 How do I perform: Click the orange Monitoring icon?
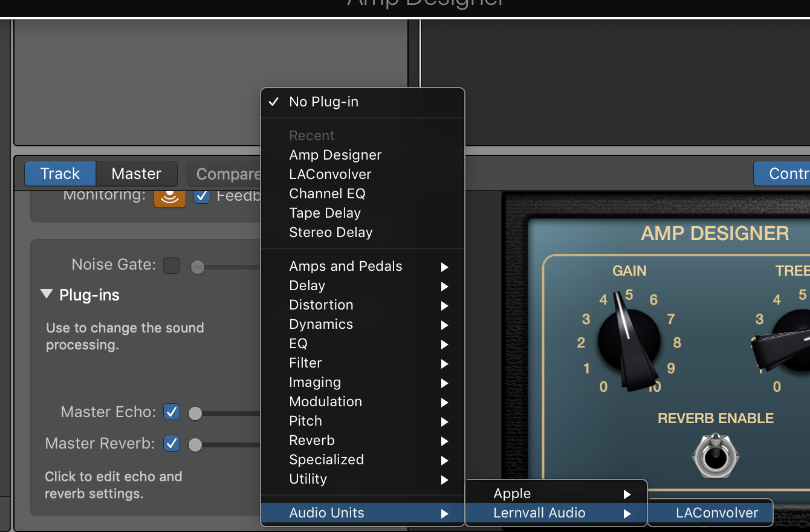point(169,196)
